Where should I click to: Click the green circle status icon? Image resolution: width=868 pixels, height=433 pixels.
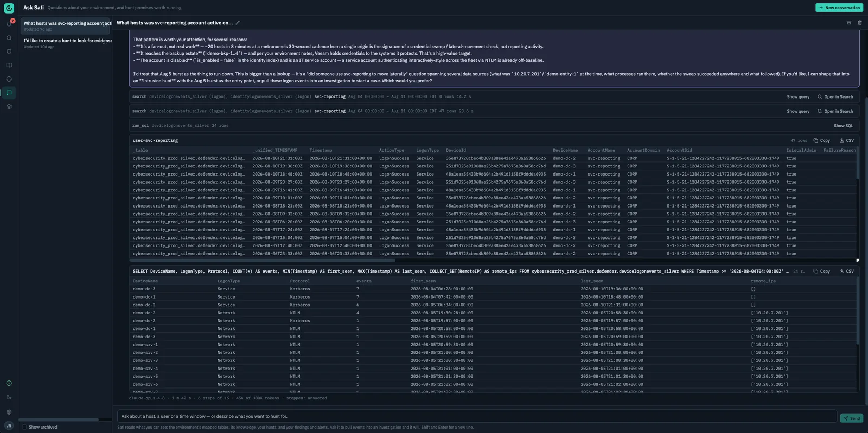coord(9,383)
